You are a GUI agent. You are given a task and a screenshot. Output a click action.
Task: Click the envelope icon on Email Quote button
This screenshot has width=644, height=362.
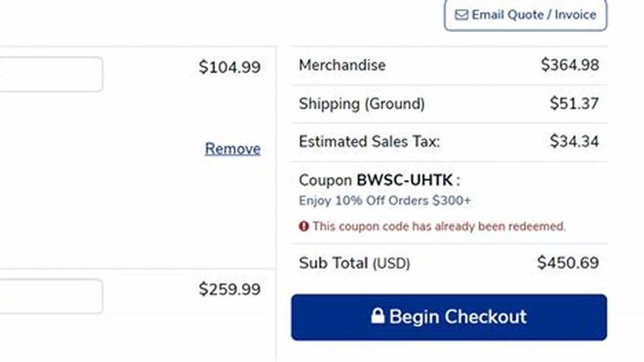point(461,15)
